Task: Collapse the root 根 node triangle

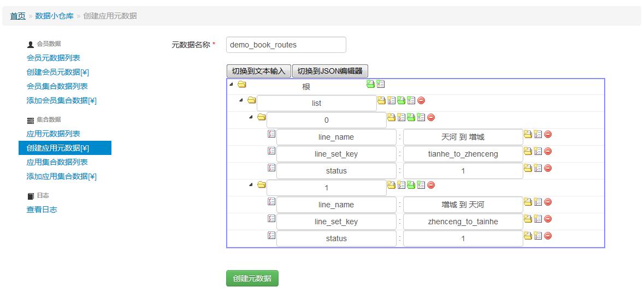Action: [231, 84]
